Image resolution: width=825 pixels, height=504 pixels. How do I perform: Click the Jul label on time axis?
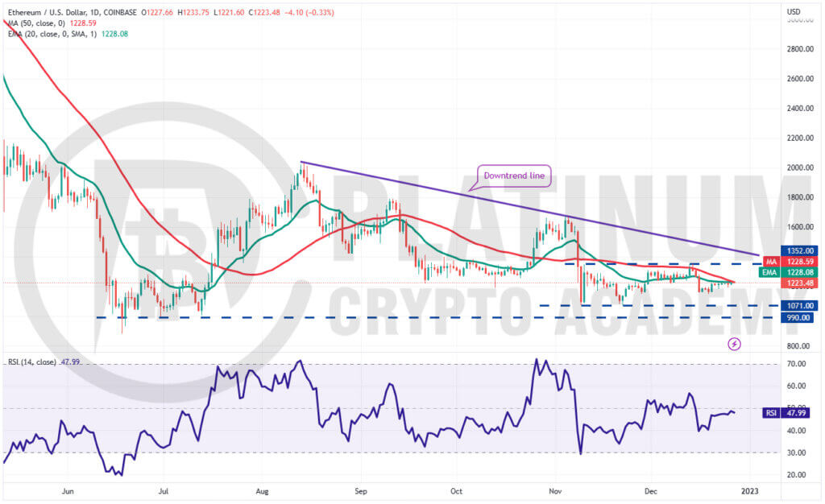pyautogui.click(x=164, y=491)
